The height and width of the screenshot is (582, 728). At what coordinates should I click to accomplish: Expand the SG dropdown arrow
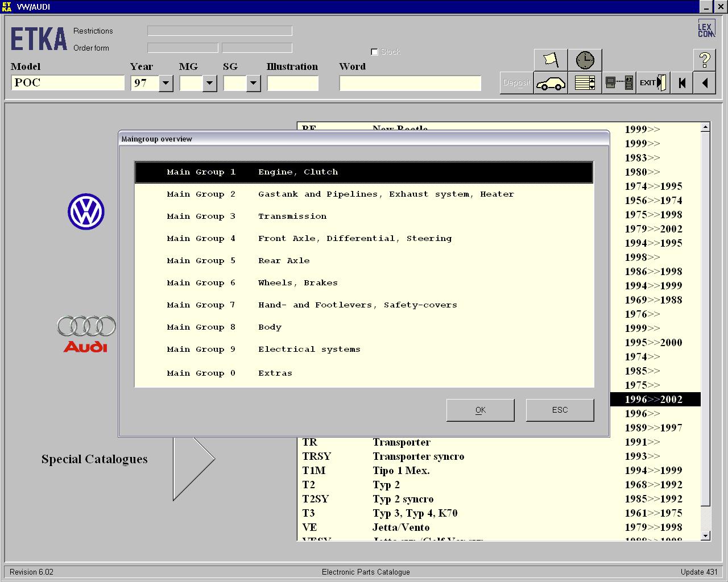(x=253, y=84)
